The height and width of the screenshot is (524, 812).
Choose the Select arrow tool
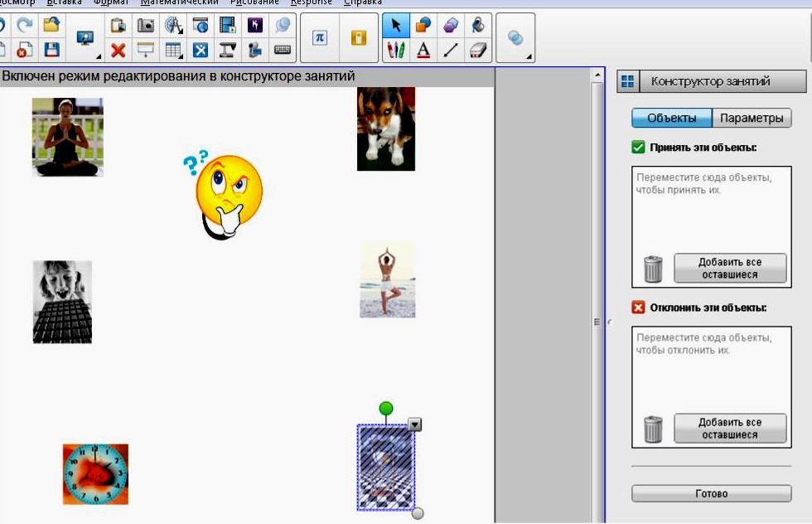click(x=396, y=25)
